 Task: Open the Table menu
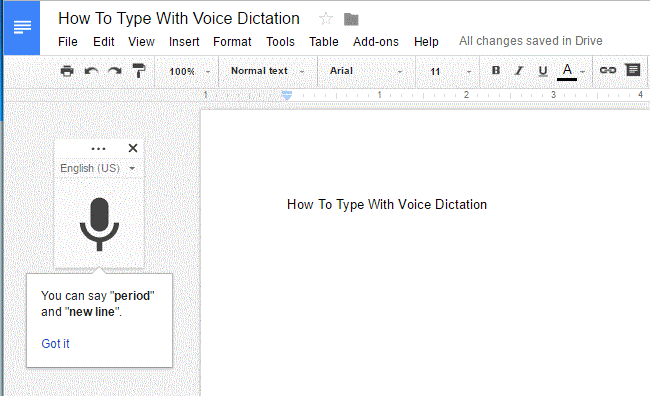324,42
